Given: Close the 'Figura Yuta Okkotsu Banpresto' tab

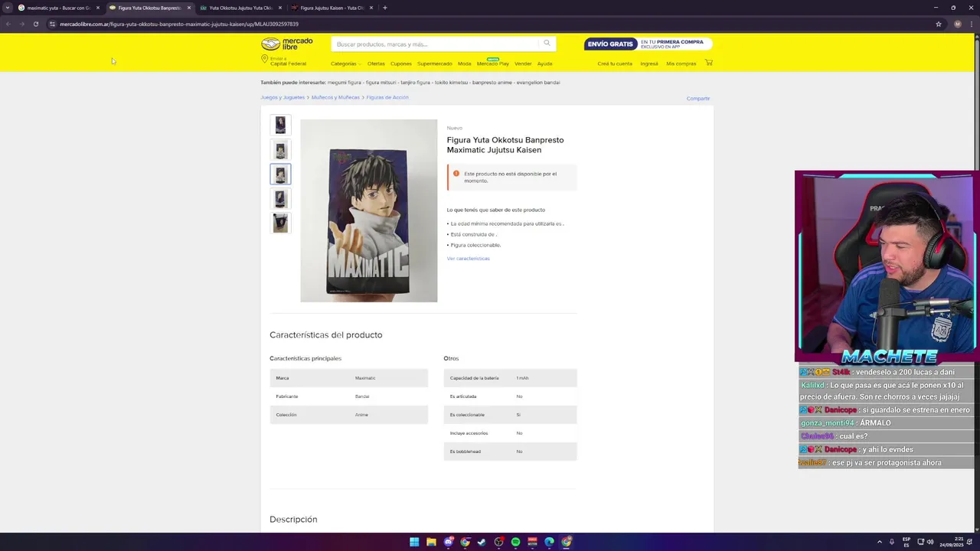Looking at the screenshot, I should coord(188,8).
